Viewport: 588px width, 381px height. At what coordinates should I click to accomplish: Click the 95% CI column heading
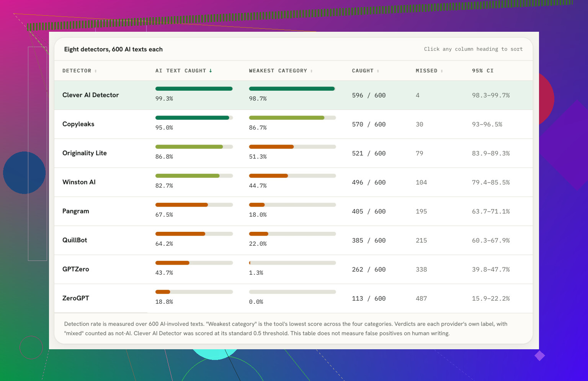point(483,71)
